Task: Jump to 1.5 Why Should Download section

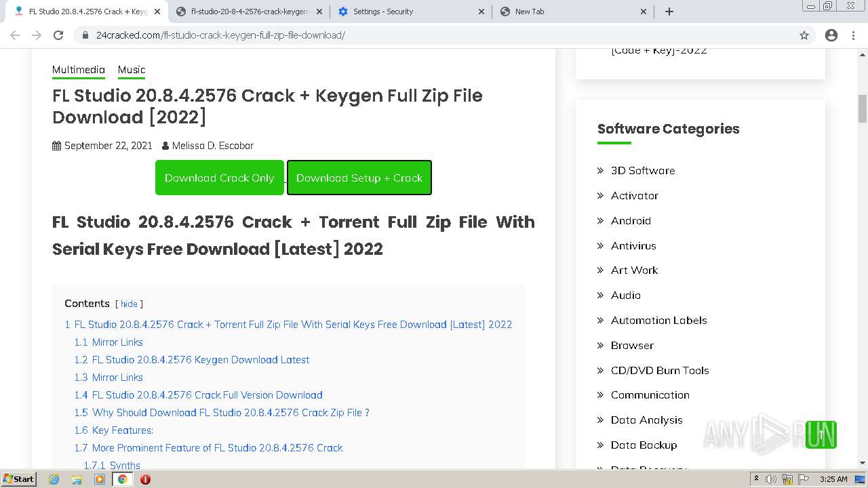Action: 222,413
